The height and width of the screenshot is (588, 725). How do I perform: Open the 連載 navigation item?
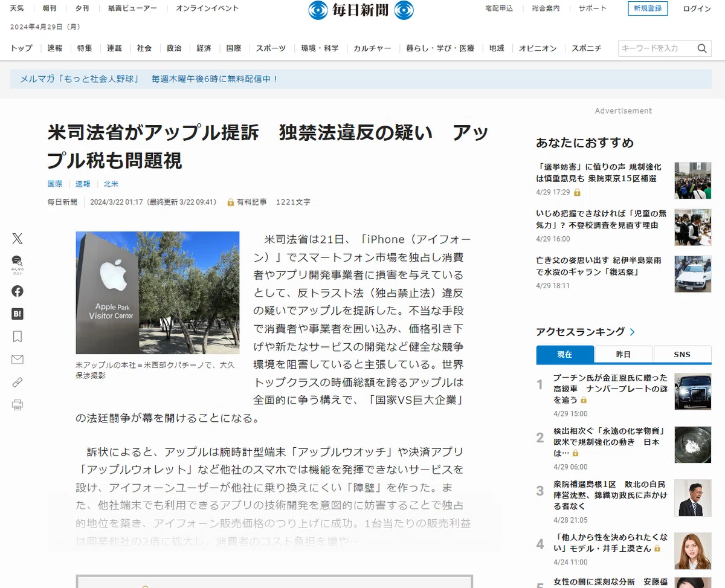pyautogui.click(x=114, y=48)
